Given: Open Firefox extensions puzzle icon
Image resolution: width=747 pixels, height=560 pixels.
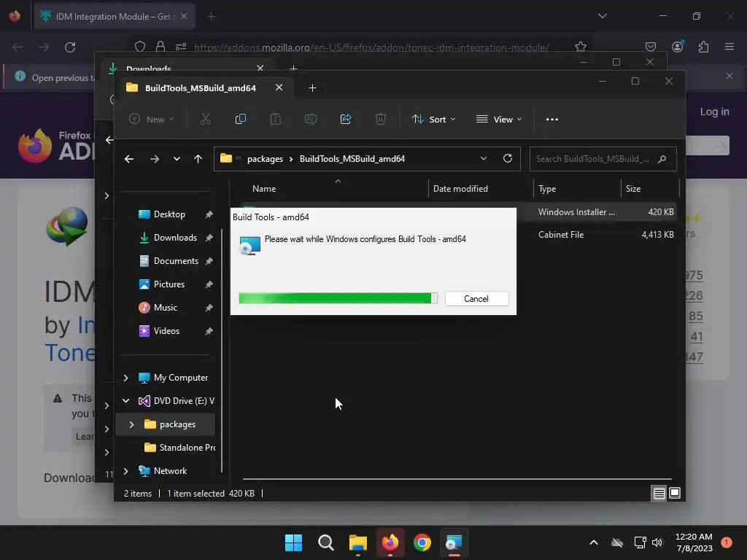Looking at the screenshot, I should (703, 47).
